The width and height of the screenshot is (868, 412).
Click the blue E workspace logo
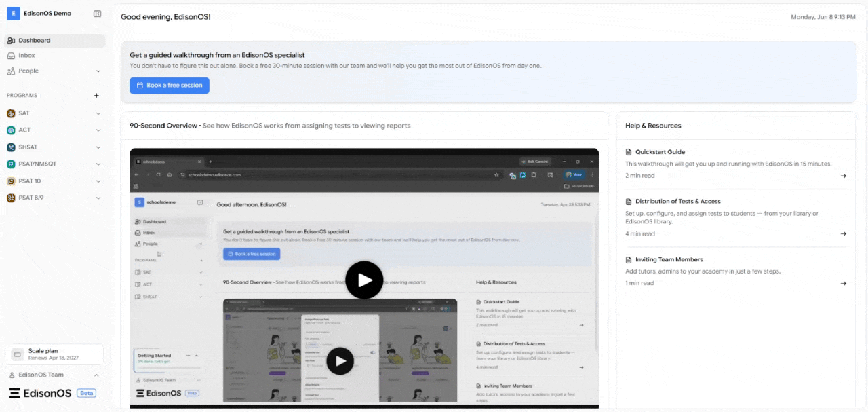(14, 14)
